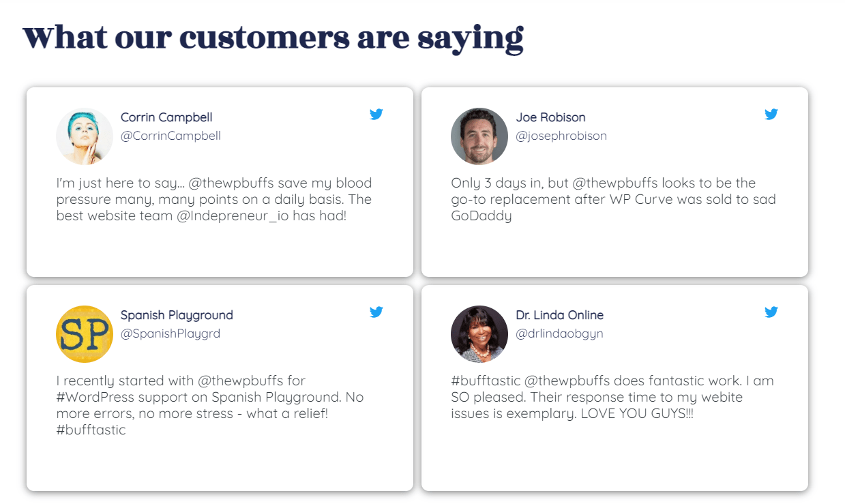
Task: Click the tweet text about WP Curve and GoDaddy
Action: [613, 200]
